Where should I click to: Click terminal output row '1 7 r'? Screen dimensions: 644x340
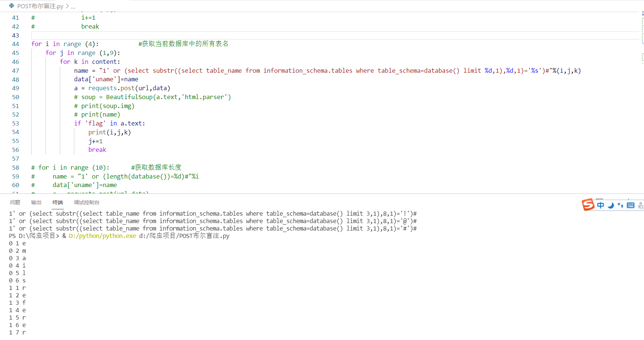[x=17, y=333]
